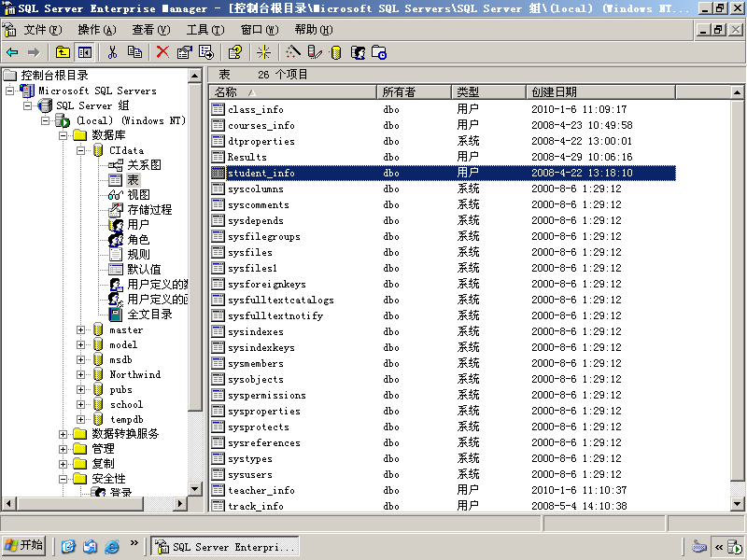Click the New Database cylinder icon

click(x=336, y=52)
